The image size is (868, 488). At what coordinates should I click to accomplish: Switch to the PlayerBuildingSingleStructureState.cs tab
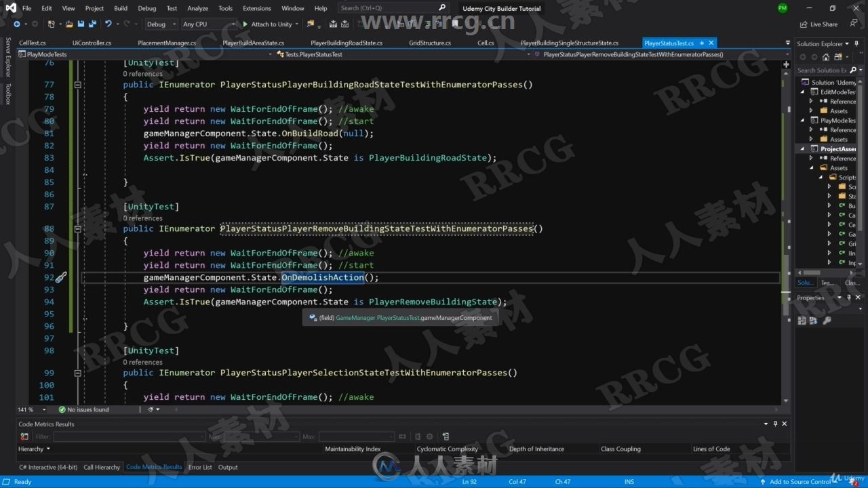tap(570, 43)
